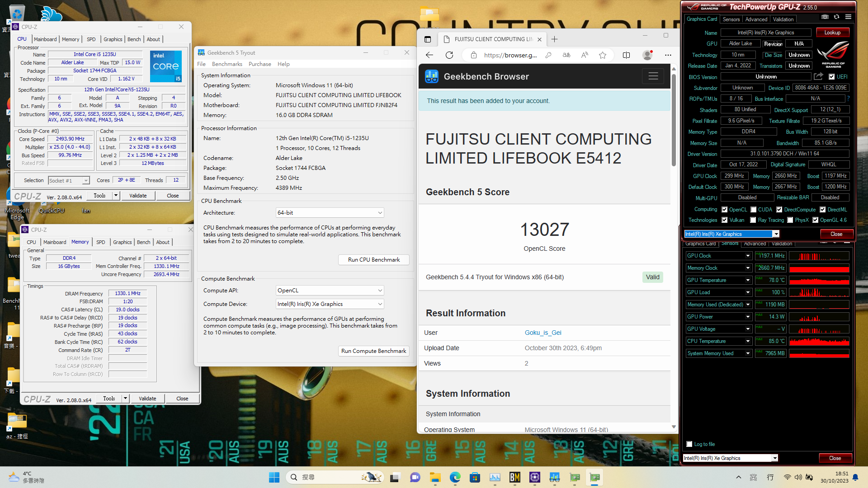Toggle the UEFI checkbox in GPU-Z
This screenshot has width=868, height=488.
point(831,77)
